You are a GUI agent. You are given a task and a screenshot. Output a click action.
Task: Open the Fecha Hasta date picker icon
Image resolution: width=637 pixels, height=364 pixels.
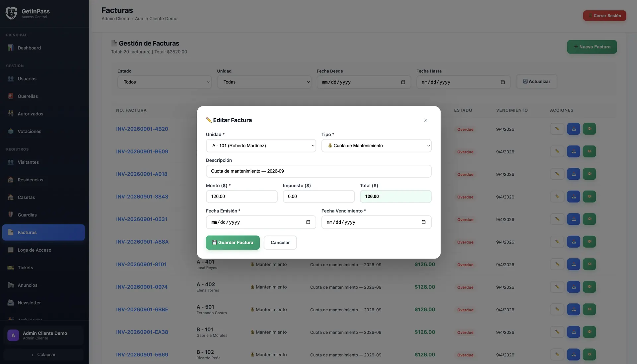503,82
